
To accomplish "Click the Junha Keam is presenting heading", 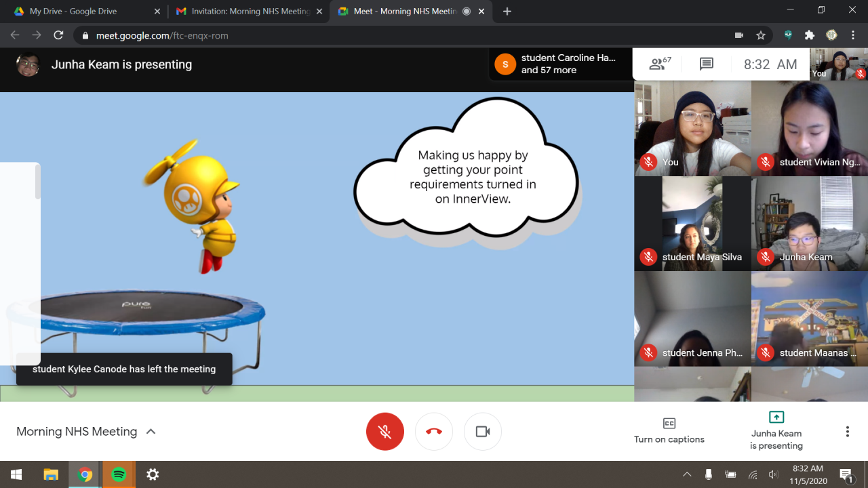I will (121, 64).
